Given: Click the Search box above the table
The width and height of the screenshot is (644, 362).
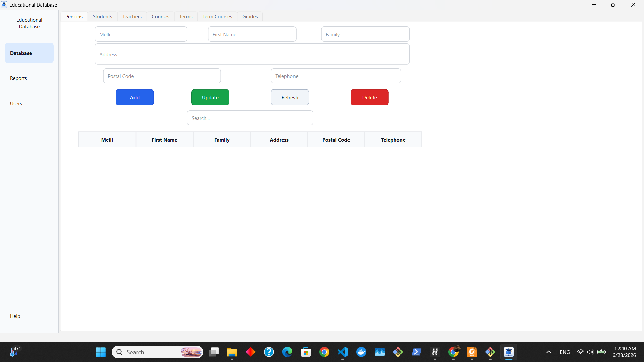Looking at the screenshot, I should click(250, 118).
